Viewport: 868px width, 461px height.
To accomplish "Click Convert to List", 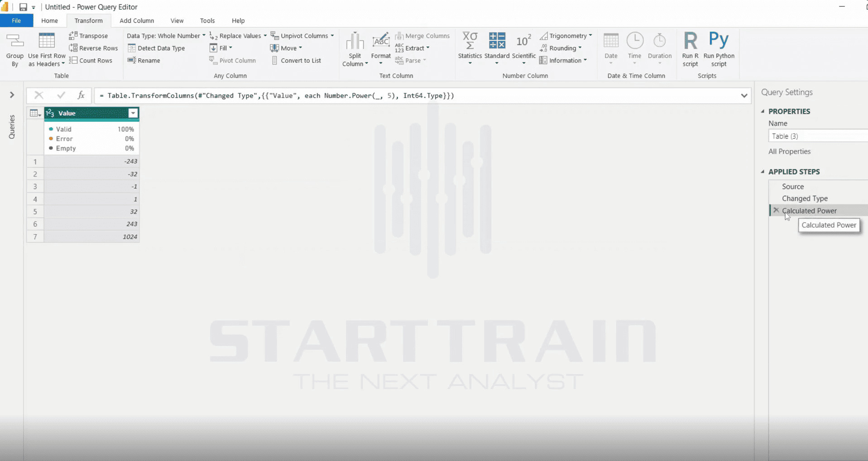I will 297,60.
